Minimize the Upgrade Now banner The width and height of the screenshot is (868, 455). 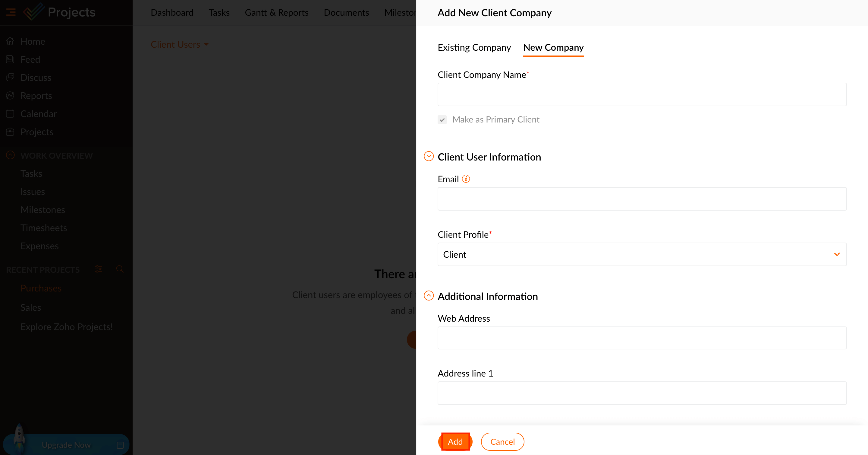[120, 445]
